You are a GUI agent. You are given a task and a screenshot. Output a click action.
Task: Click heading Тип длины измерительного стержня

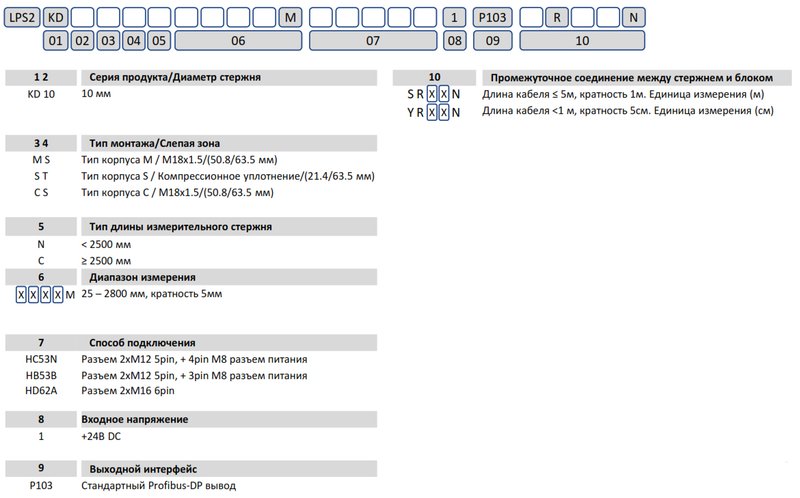point(181,227)
